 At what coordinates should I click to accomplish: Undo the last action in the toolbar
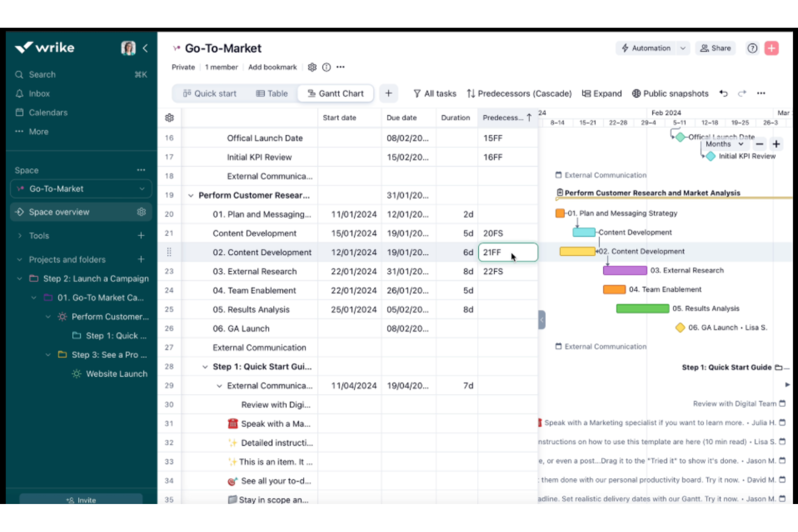(x=723, y=93)
